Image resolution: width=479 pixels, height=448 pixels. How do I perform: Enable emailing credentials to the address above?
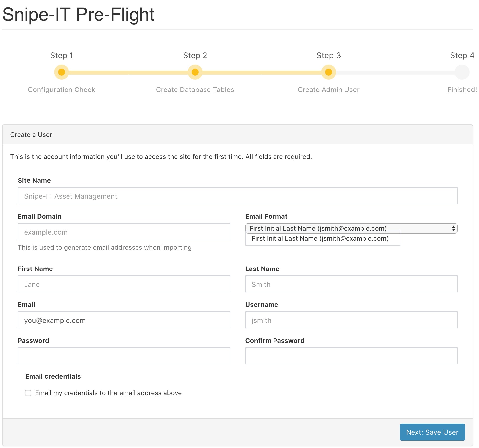point(28,393)
